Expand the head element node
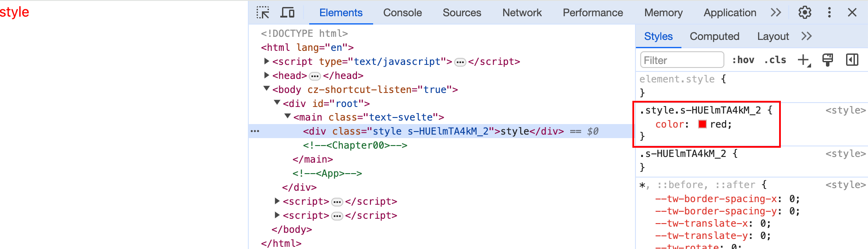 [x=267, y=75]
